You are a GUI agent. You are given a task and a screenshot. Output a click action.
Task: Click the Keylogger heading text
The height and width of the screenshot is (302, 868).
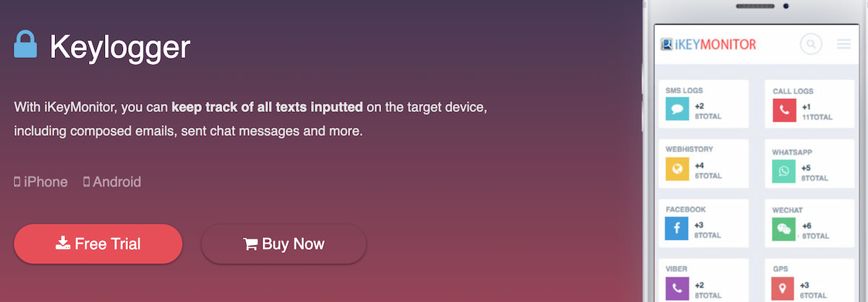point(120,47)
